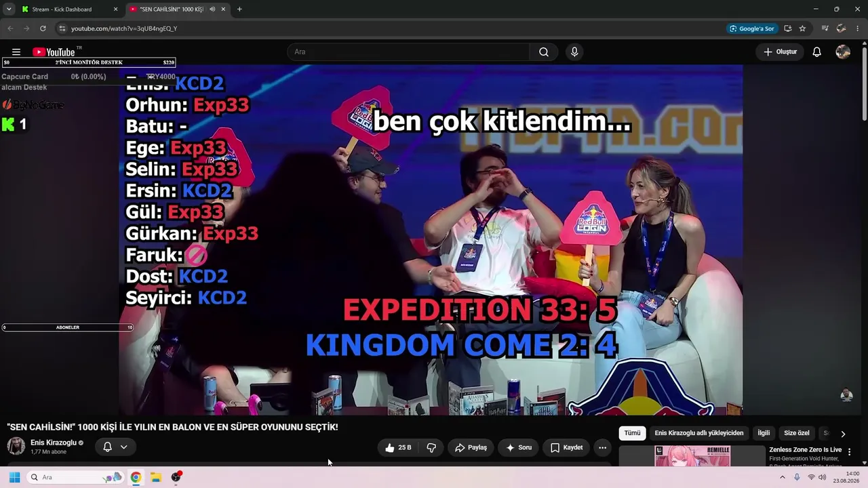Click the YouTube search magnifier button
The image size is (868, 488).
544,52
